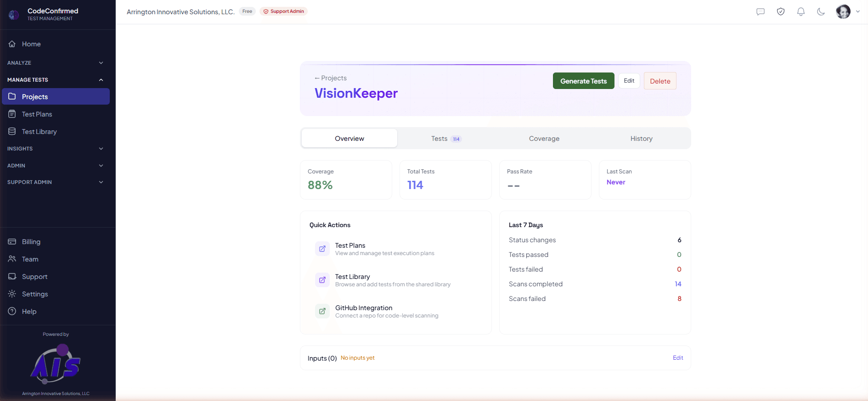Open the History tab
Screen dimensions: 868x401
point(642,139)
